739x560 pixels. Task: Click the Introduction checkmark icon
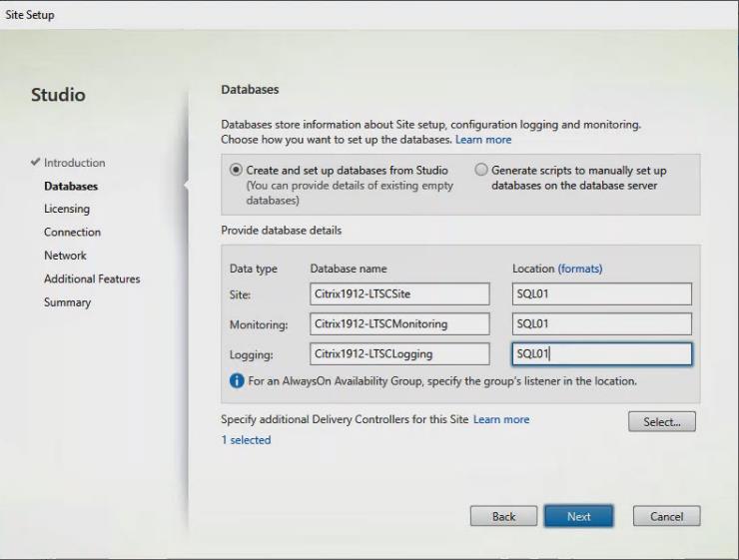[35, 162]
